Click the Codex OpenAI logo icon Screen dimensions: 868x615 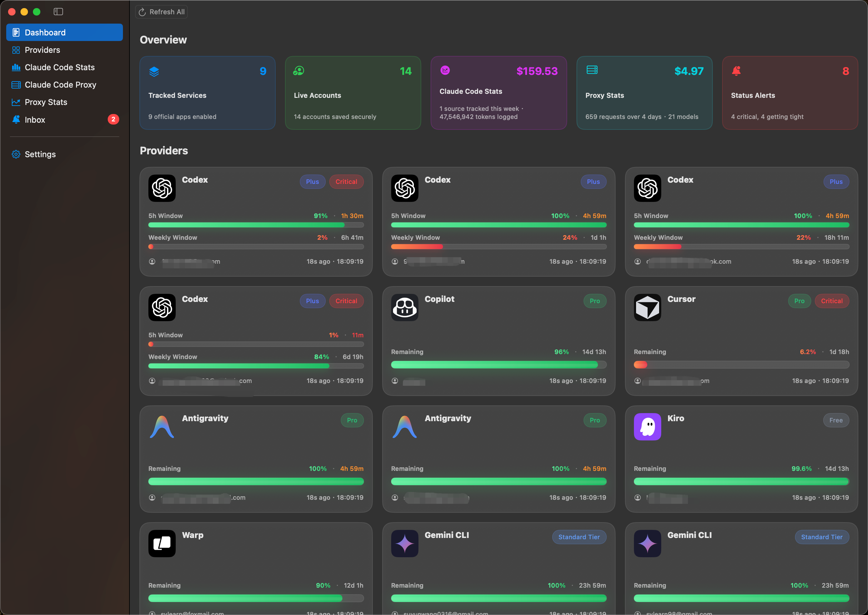click(x=162, y=188)
